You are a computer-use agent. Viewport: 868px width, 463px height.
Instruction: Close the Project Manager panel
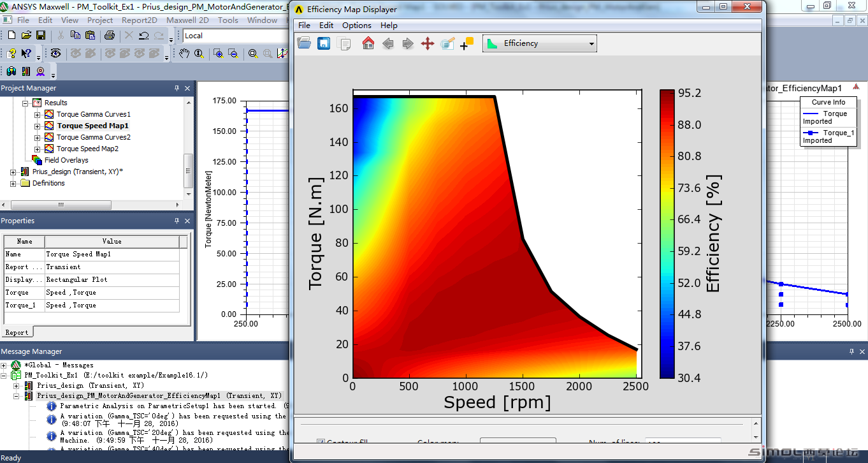(x=187, y=88)
